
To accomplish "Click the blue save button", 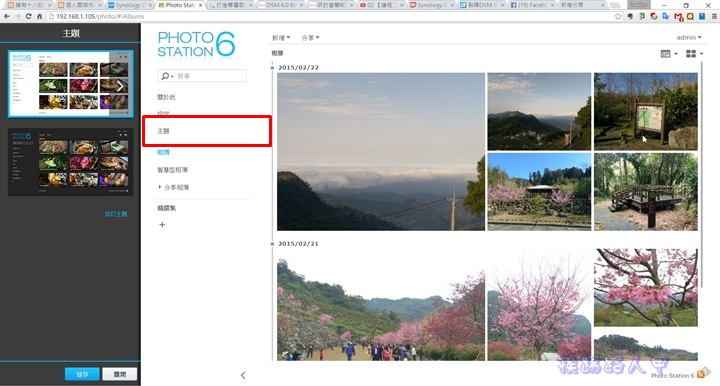I will 82,375.
